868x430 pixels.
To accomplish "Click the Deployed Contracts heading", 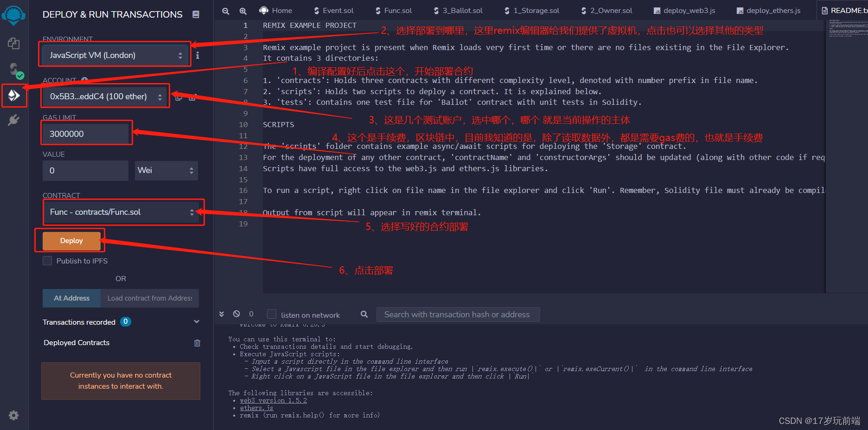I will pos(77,343).
